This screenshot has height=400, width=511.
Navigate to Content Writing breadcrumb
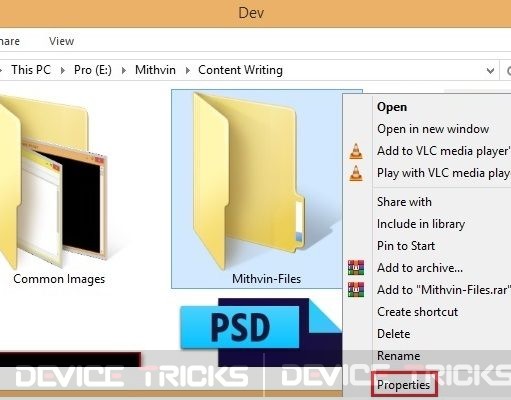pyautogui.click(x=240, y=70)
